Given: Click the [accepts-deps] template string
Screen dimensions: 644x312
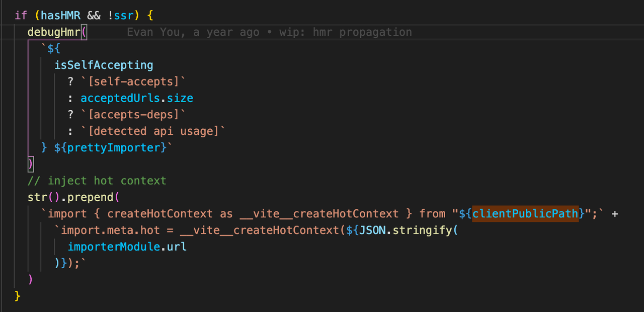Looking at the screenshot, I should (133, 115).
